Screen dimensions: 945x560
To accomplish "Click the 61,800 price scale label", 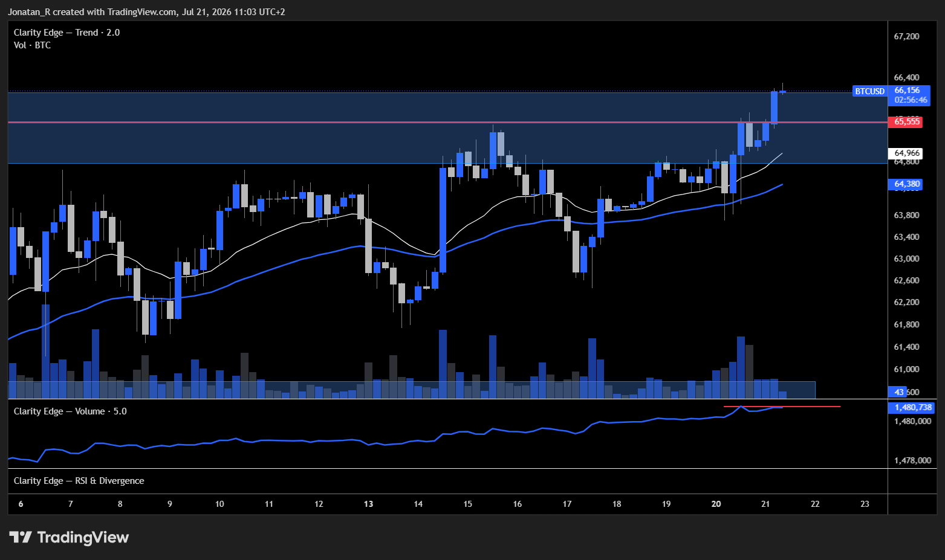I will click(x=906, y=324).
